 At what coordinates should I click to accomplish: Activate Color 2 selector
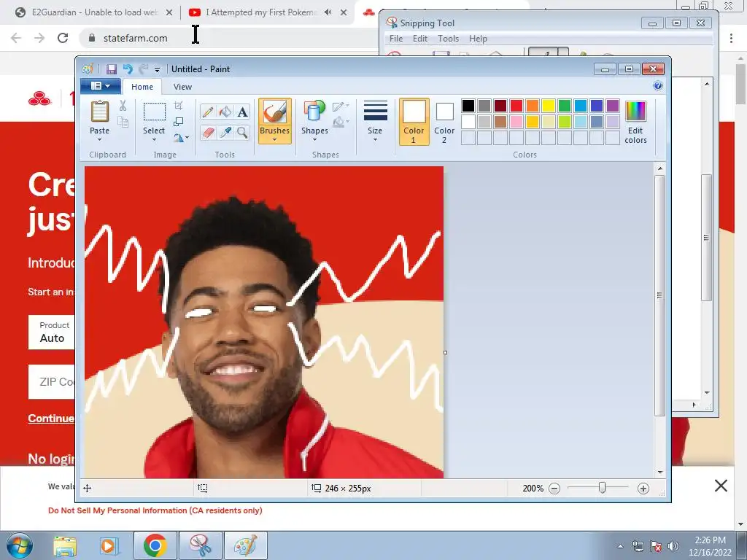pyautogui.click(x=444, y=122)
